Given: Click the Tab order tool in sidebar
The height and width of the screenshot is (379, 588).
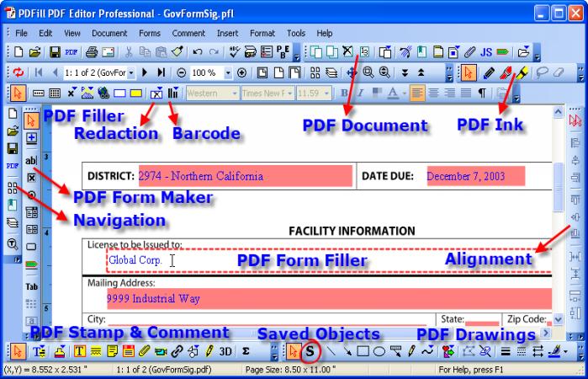Looking at the screenshot, I should [31, 286].
